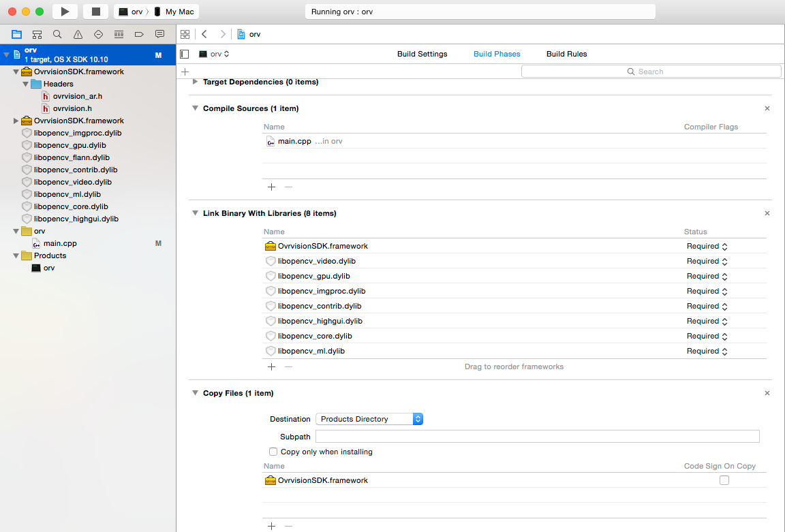Open the related items grid menu
The image size is (785, 532).
[185, 34]
